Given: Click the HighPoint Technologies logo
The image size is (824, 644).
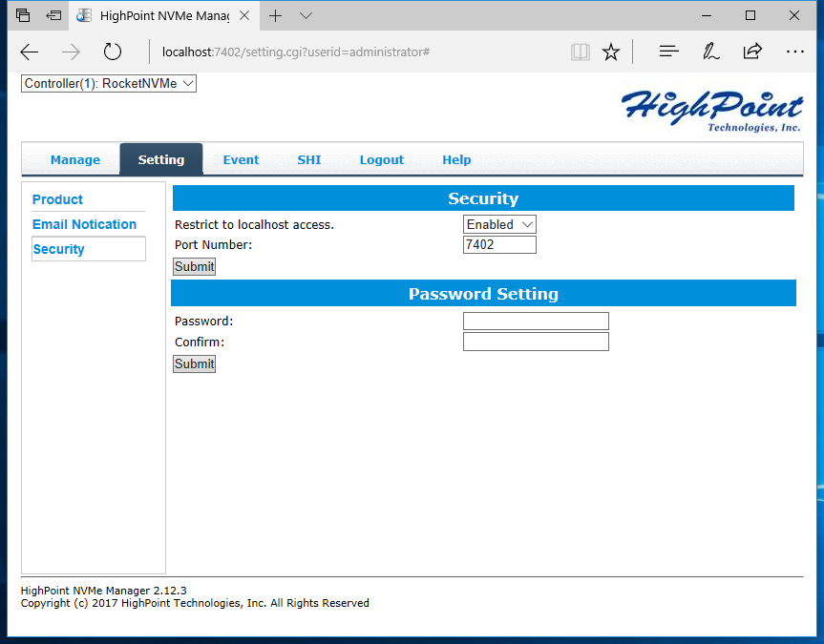Looking at the screenshot, I should pos(711,111).
